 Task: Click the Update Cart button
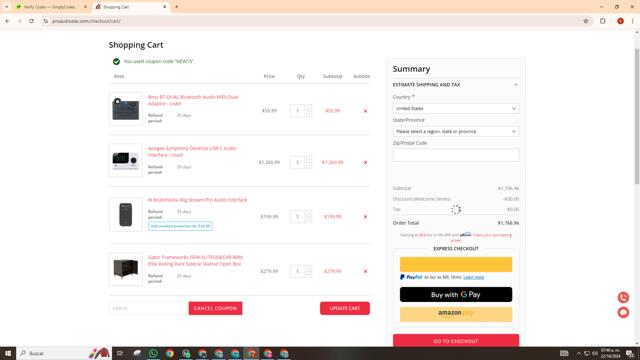(x=344, y=308)
